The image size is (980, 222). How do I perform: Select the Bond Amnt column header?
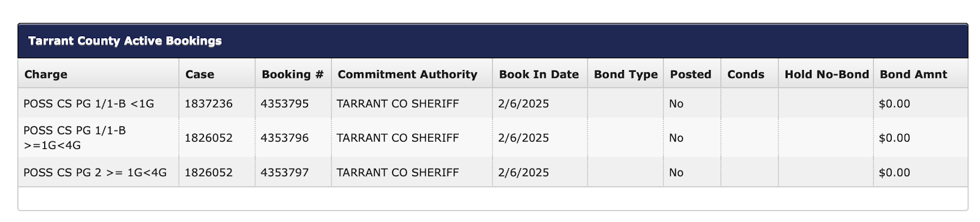[x=913, y=74]
